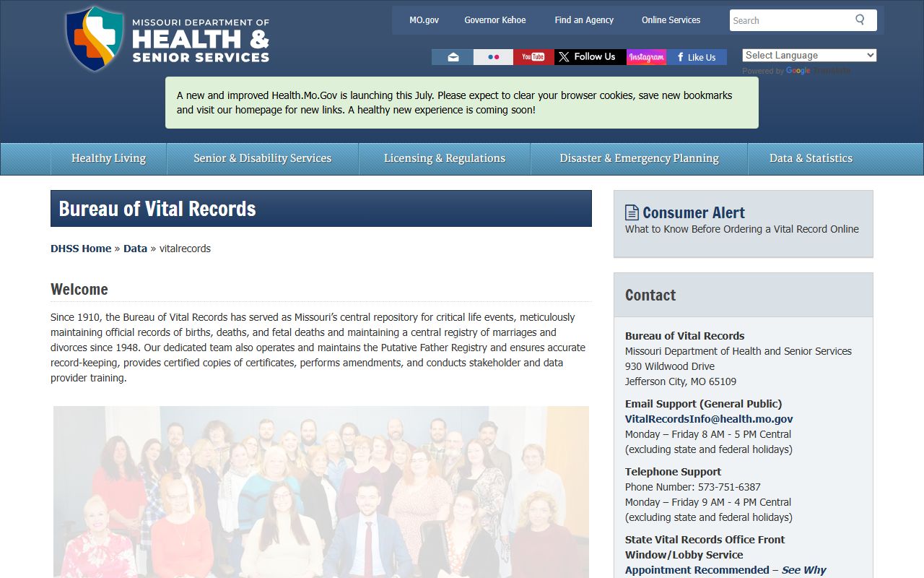Click What to Know Before Ordering text
This screenshot has width=924, height=578.
(742, 229)
